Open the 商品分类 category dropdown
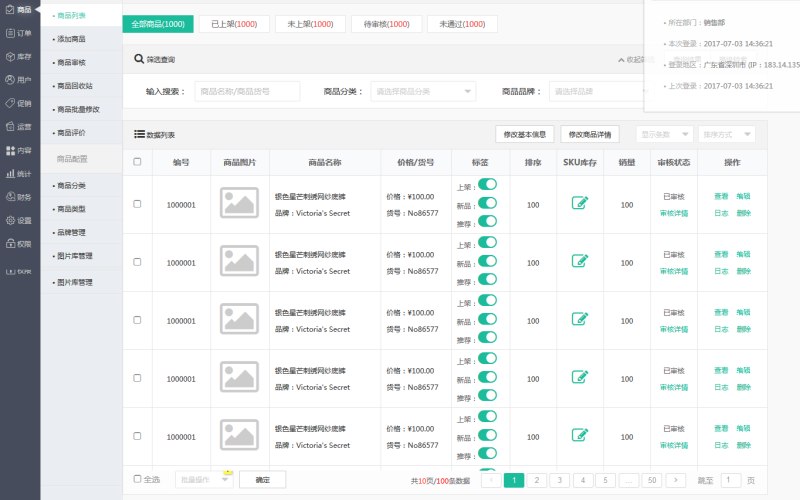The height and width of the screenshot is (500, 800). [423, 91]
